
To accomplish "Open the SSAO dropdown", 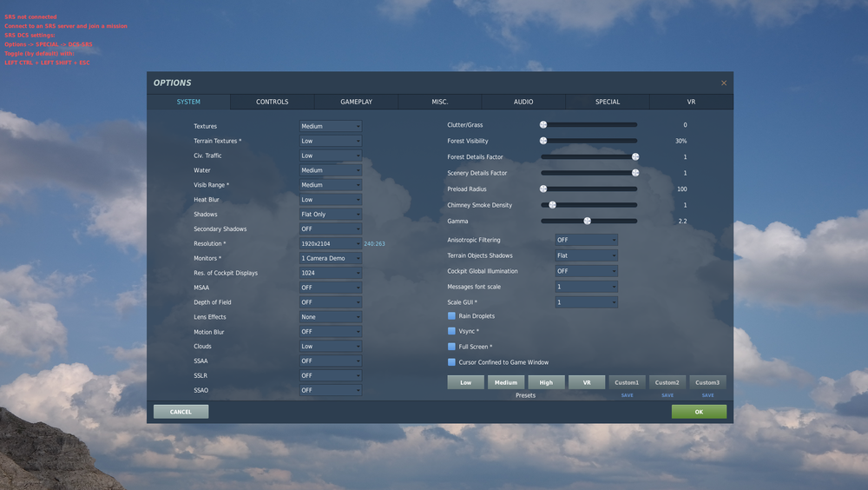I will point(331,390).
